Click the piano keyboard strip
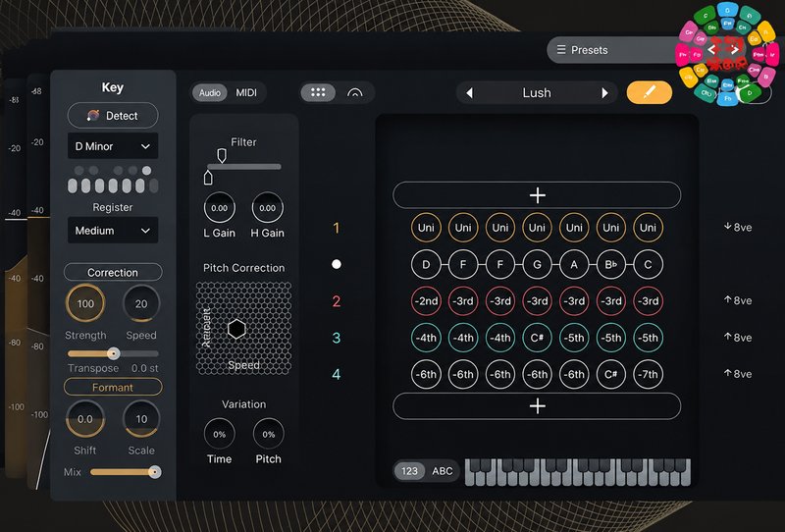The image size is (785, 532). point(578,472)
